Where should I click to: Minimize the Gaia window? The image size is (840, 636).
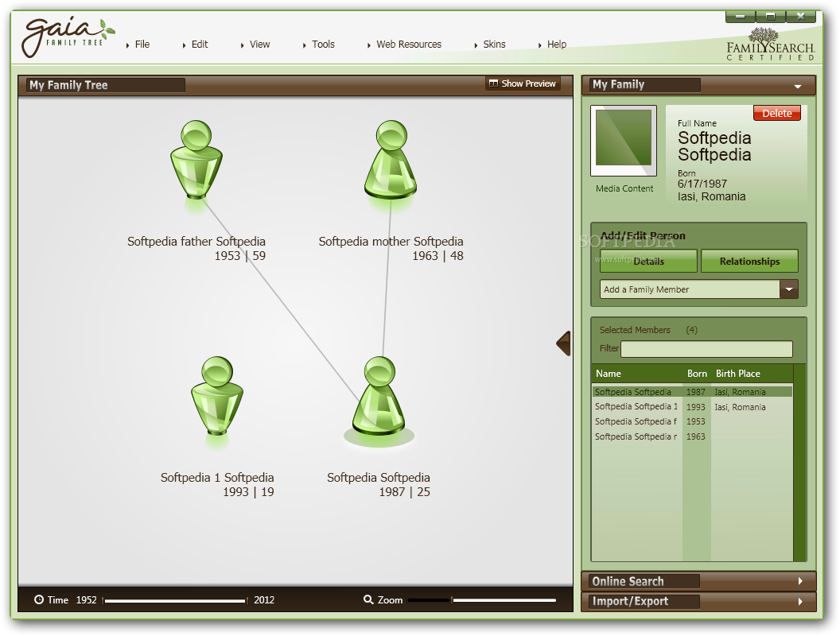click(741, 17)
